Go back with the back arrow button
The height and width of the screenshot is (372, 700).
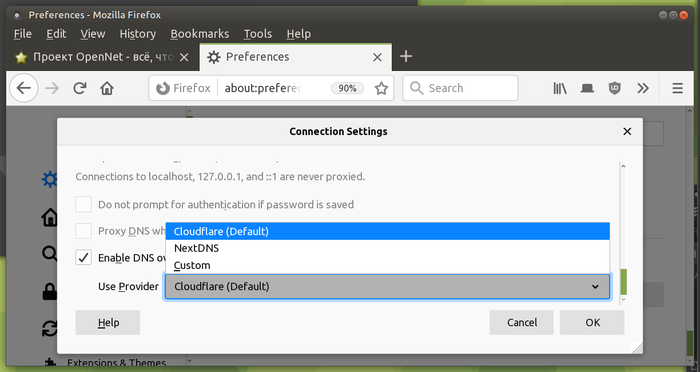pyautogui.click(x=24, y=88)
